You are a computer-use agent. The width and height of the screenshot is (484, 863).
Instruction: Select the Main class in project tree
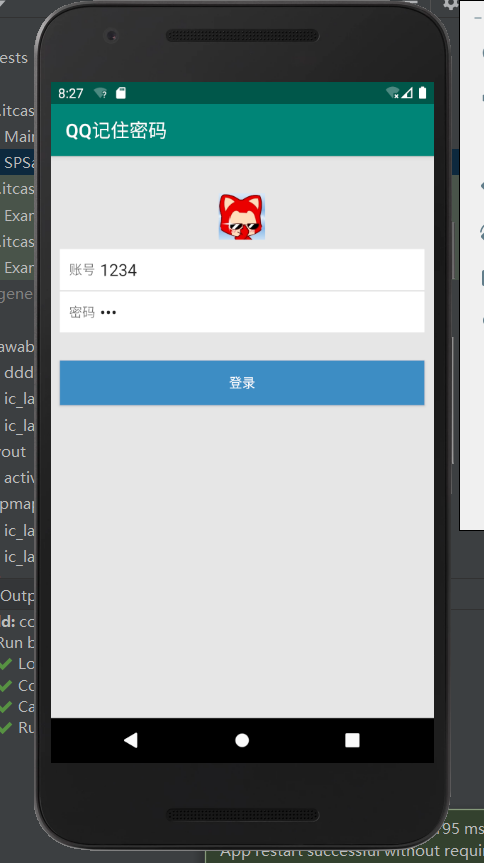(19, 136)
